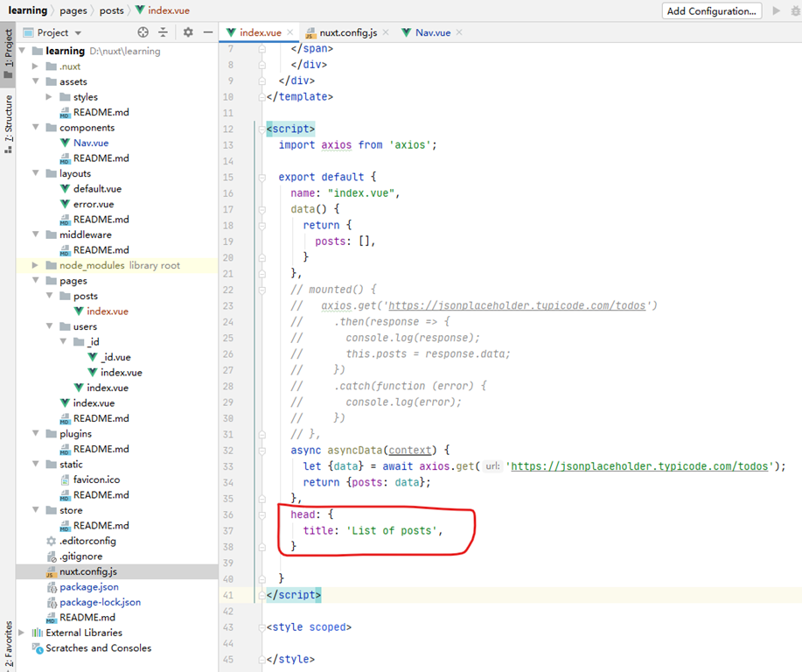Fold the asyncData method on line 32
The height and width of the screenshot is (672, 802).
pos(262,451)
